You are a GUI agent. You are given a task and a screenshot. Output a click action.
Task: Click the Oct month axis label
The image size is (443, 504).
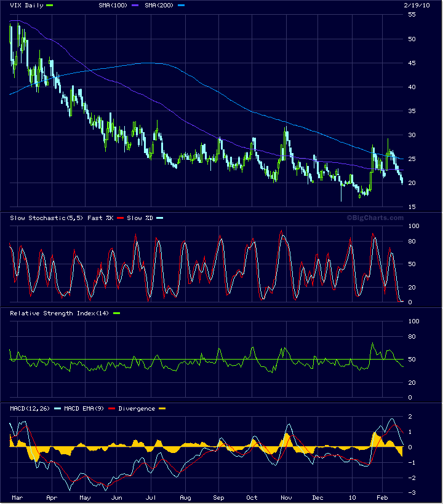click(252, 498)
